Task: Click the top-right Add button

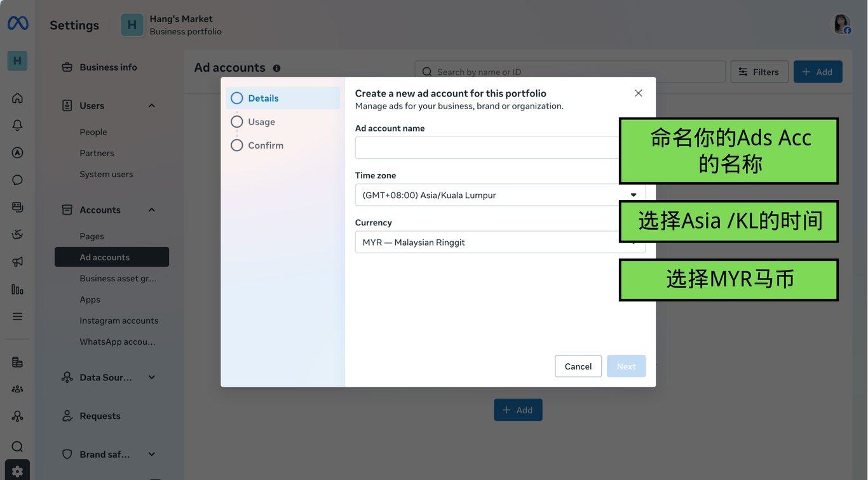Action: (x=818, y=72)
